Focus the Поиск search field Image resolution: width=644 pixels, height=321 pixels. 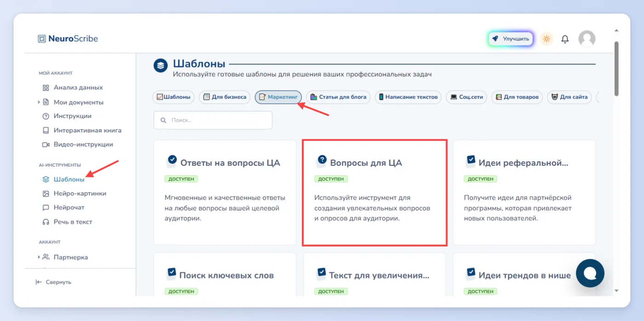tap(213, 120)
